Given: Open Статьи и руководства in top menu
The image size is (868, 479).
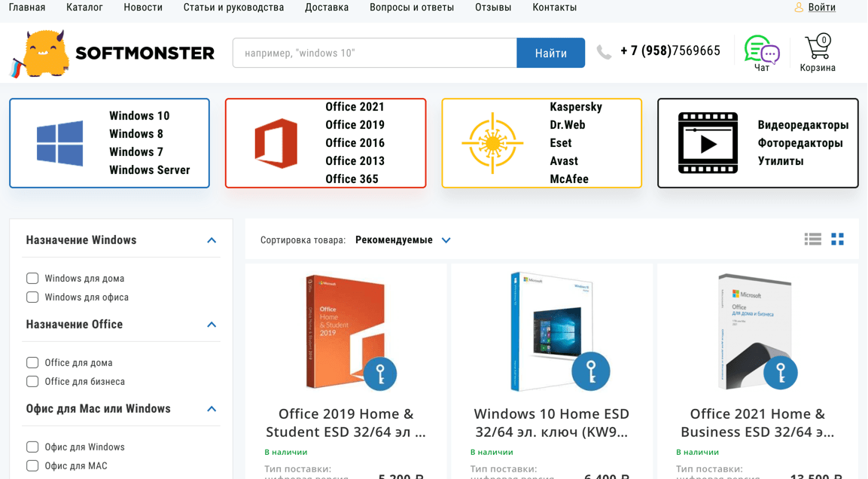Looking at the screenshot, I should pyautogui.click(x=233, y=8).
